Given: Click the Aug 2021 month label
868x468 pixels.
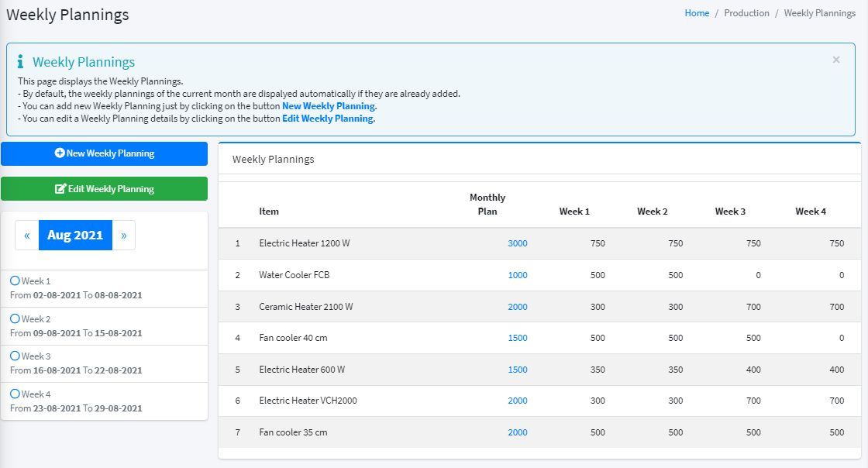Looking at the screenshot, I should [x=75, y=235].
